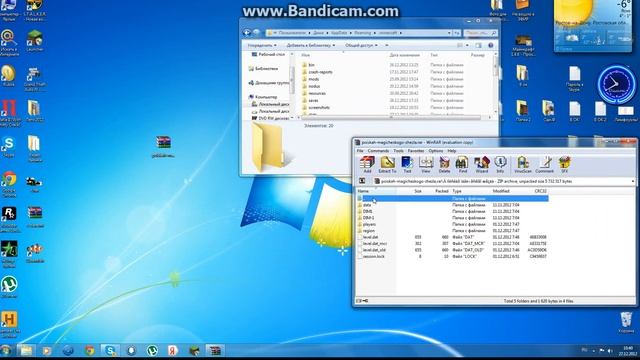Click the Test icon in WinRAR
Viewport: 640px width, 360px height.
407,164
